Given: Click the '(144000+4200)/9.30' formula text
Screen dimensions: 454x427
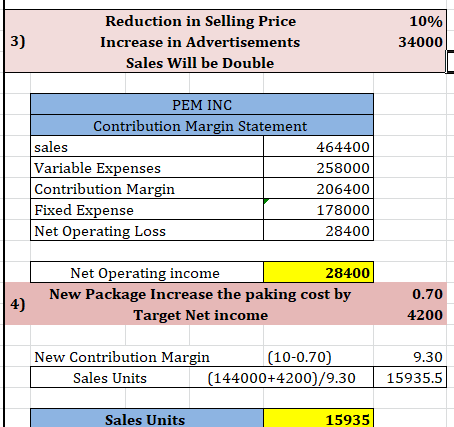Looking at the screenshot, I should (x=281, y=378).
